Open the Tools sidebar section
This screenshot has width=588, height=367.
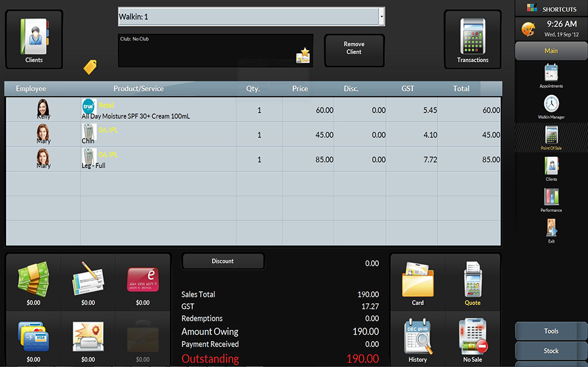click(551, 331)
